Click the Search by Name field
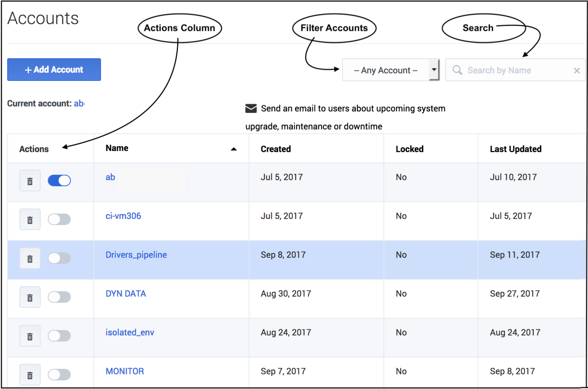This screenshot has width=588, height=389. (x=515, y=70)
